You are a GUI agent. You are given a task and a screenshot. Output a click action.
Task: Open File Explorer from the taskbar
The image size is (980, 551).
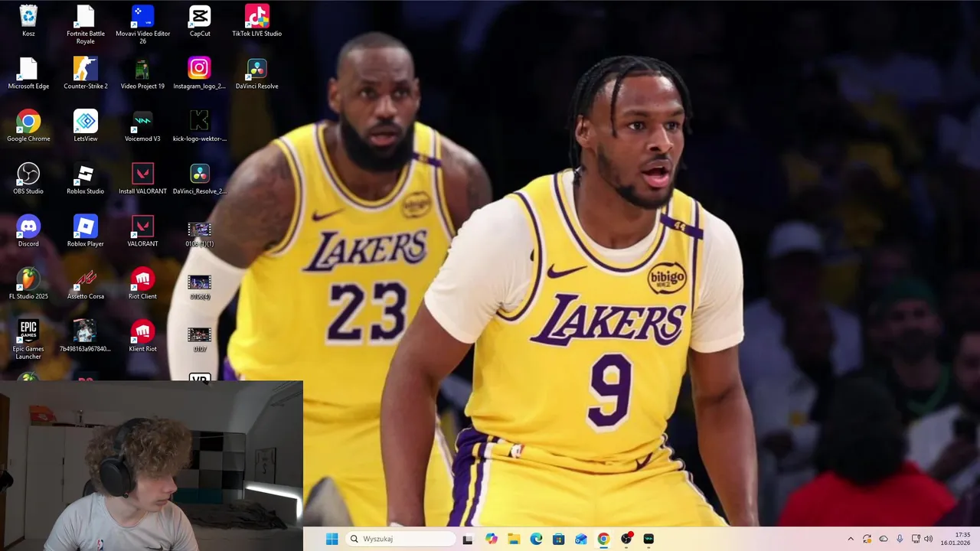tap(514, 539)
